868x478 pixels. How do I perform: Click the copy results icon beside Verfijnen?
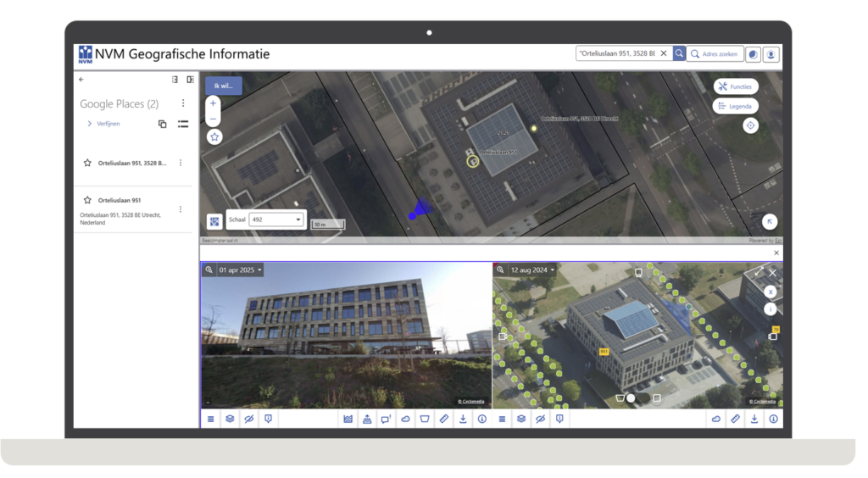(162, 124)
